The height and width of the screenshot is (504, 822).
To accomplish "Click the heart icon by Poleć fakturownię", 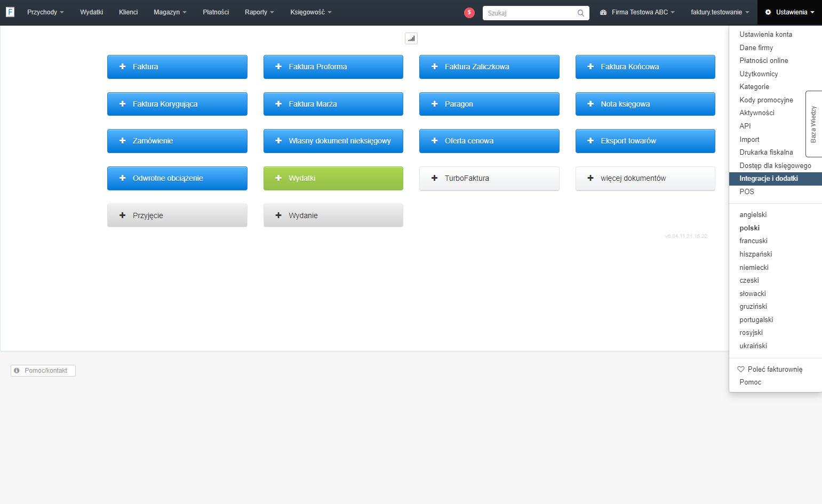I will click(x=741, y=369).
